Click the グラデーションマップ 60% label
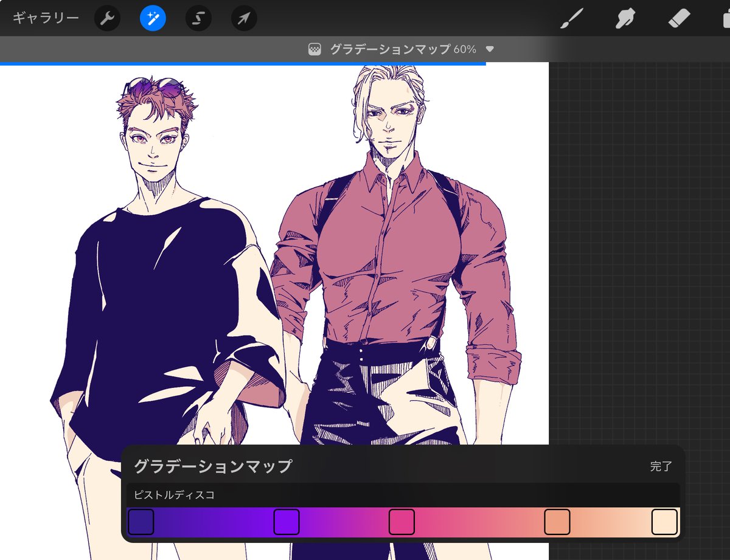This screenshot has height=560, width=730. [402, 49]
